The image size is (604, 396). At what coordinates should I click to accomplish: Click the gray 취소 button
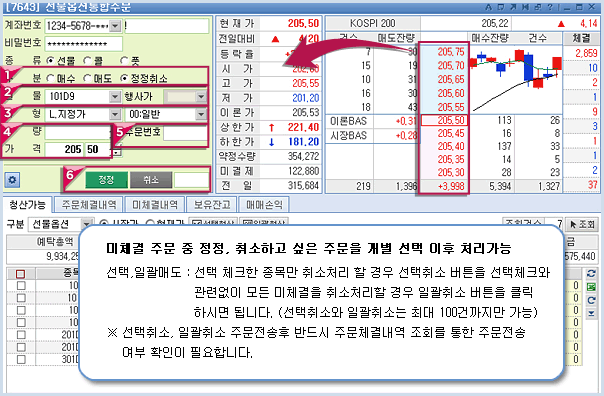pyautogui.click(x=151, y=180)
